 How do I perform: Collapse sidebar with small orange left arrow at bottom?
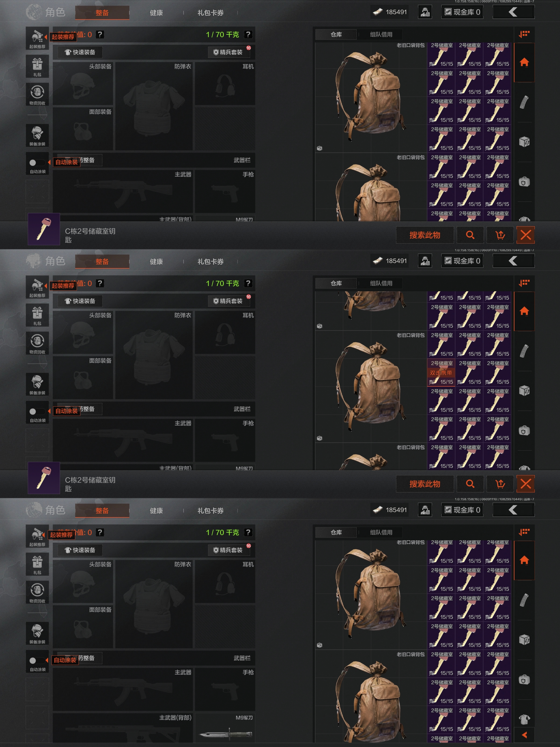point(524,735)
